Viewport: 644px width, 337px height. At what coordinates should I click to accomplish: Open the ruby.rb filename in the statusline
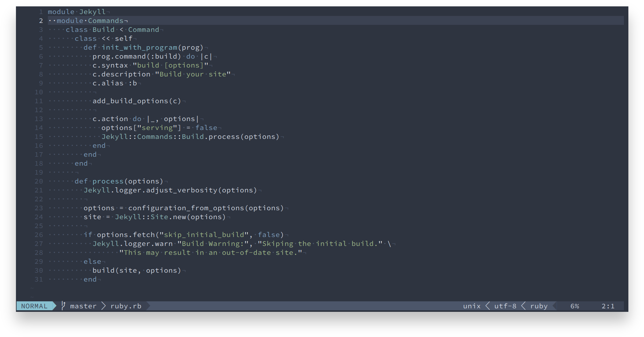[x=126, y=306]
